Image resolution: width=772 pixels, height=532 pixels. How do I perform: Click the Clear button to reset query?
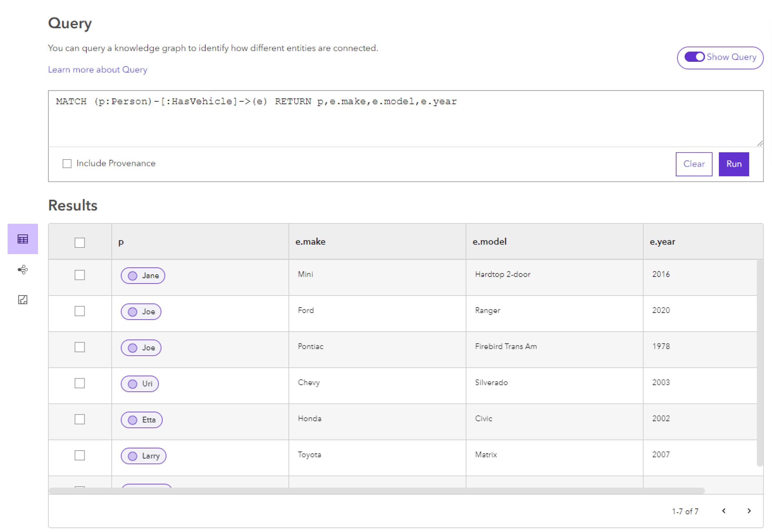point(694,163)
